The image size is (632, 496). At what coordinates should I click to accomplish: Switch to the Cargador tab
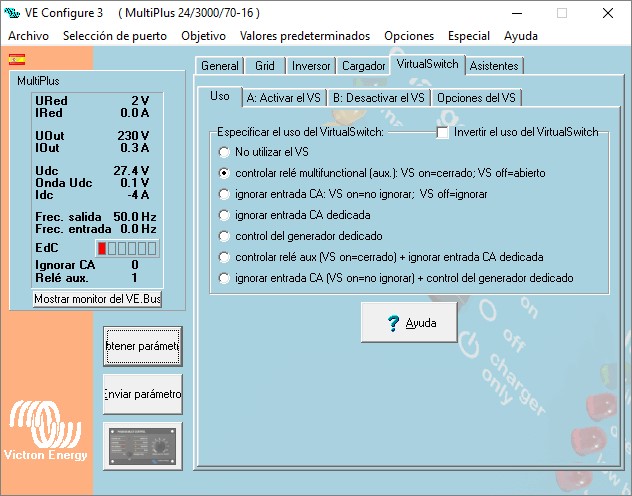coord(363,66)
